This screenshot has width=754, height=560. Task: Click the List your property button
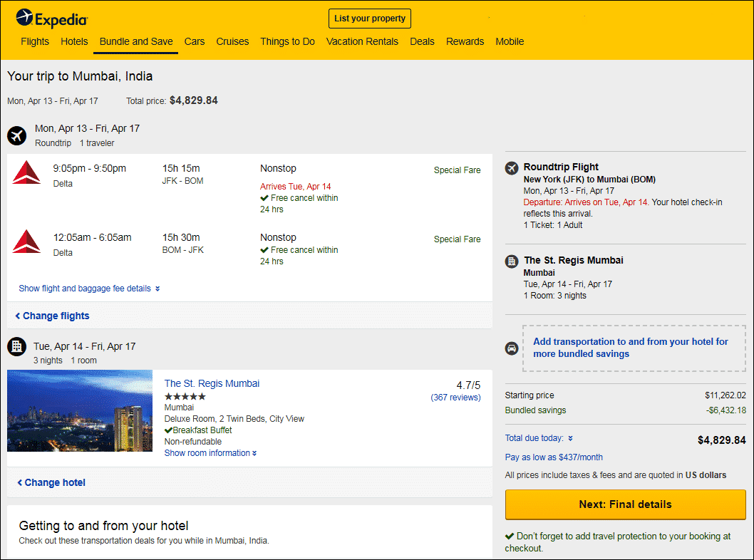pos(370,19)
